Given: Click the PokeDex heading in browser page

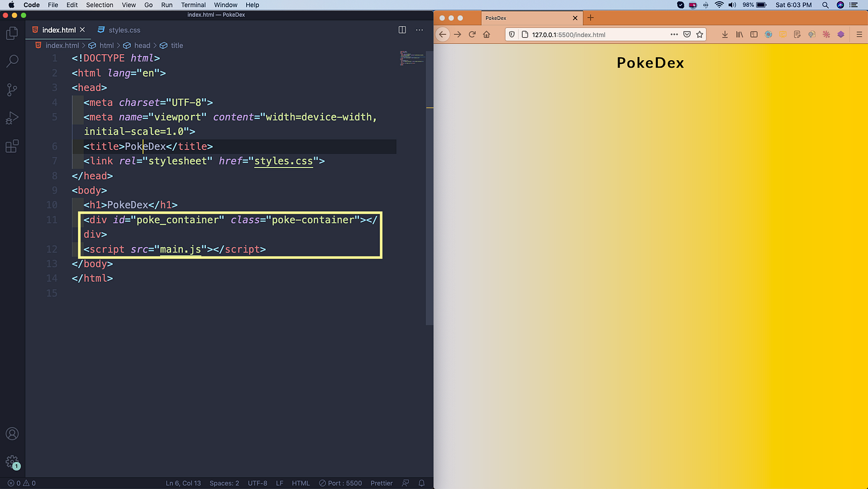Looking at the screenshot, I should coord(650,63).
